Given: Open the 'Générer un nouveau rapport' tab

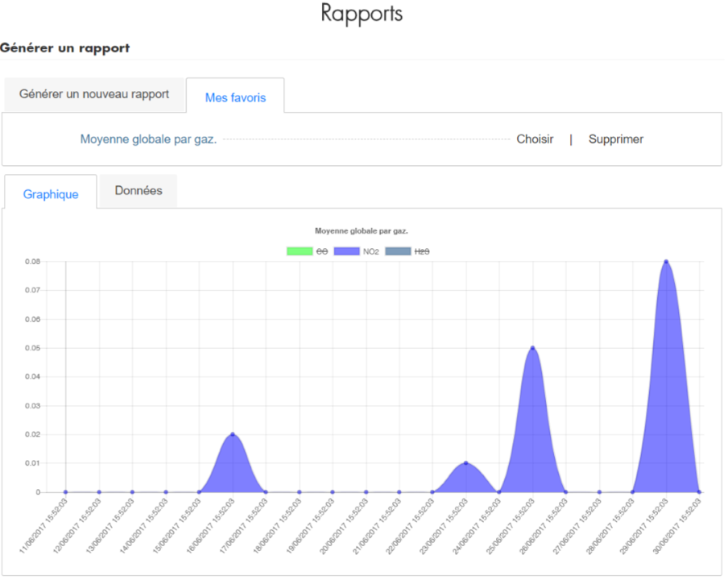Looking at the screenshot, I should (x=94, y=94).
